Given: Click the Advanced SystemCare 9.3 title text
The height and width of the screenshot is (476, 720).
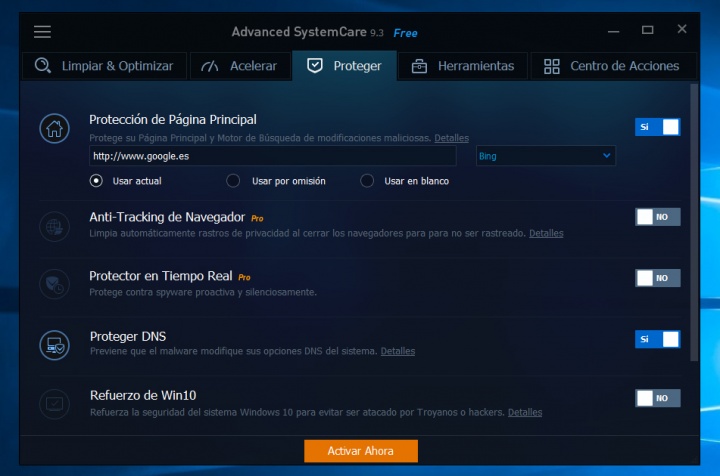Looking at the screenshot, I should pos(307,32).
